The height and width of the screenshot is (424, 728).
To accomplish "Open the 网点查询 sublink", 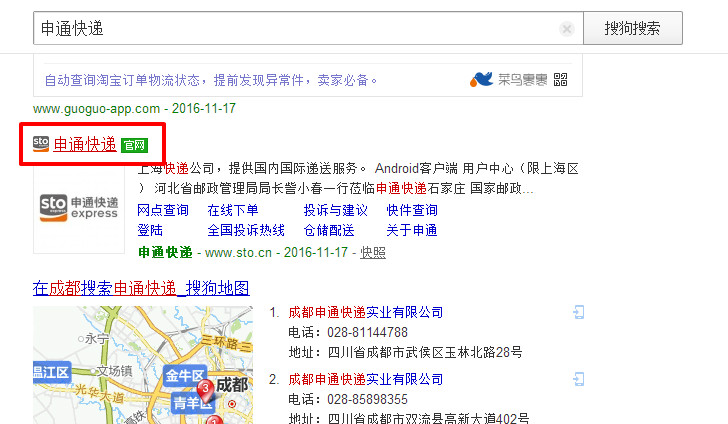I will (163, 210).
